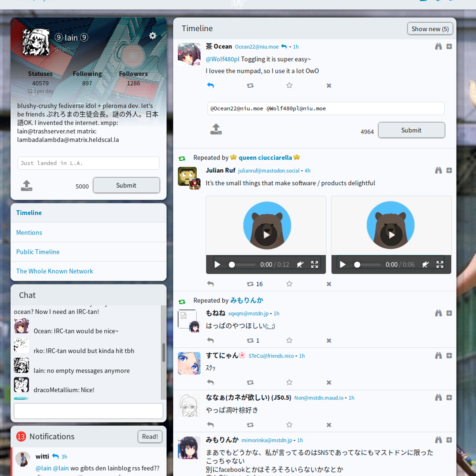Favorite Ocean's numpad post with star
The height and width of the screenshot is (476, 476).
[x=289, y=86]
